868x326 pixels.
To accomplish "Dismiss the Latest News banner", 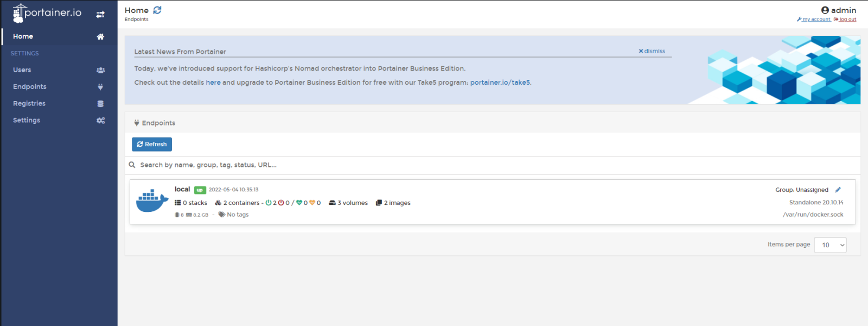I will (652, 51).
